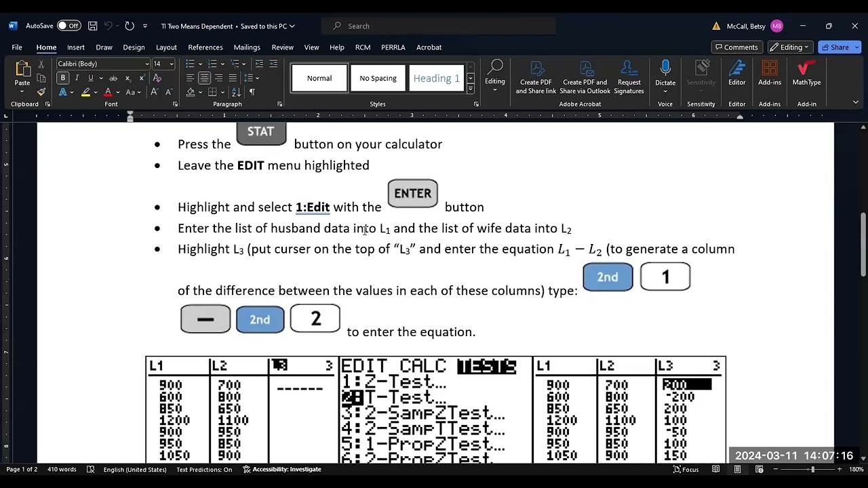Apply italic formatting

[77, 78]
